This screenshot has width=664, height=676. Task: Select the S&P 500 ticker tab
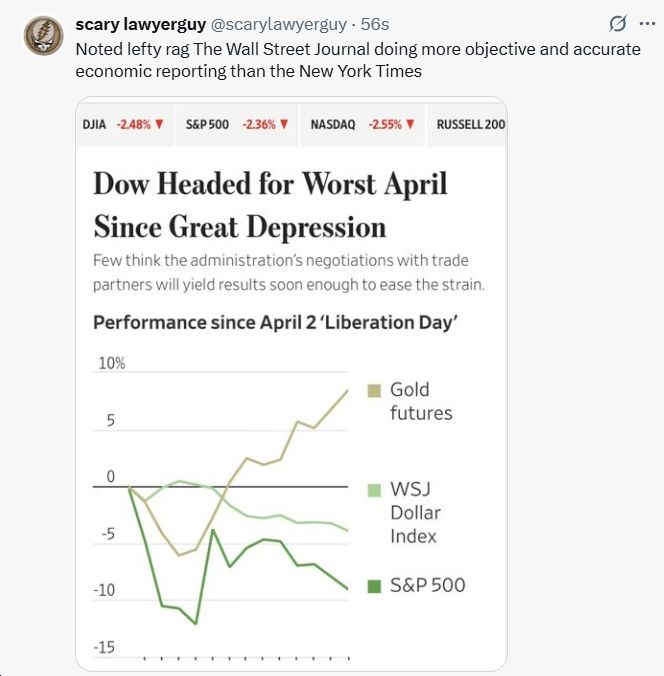coord(237,125)
